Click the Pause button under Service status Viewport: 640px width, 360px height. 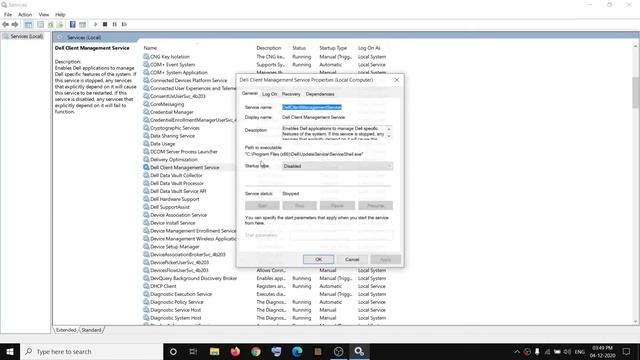tap(337, 205)
